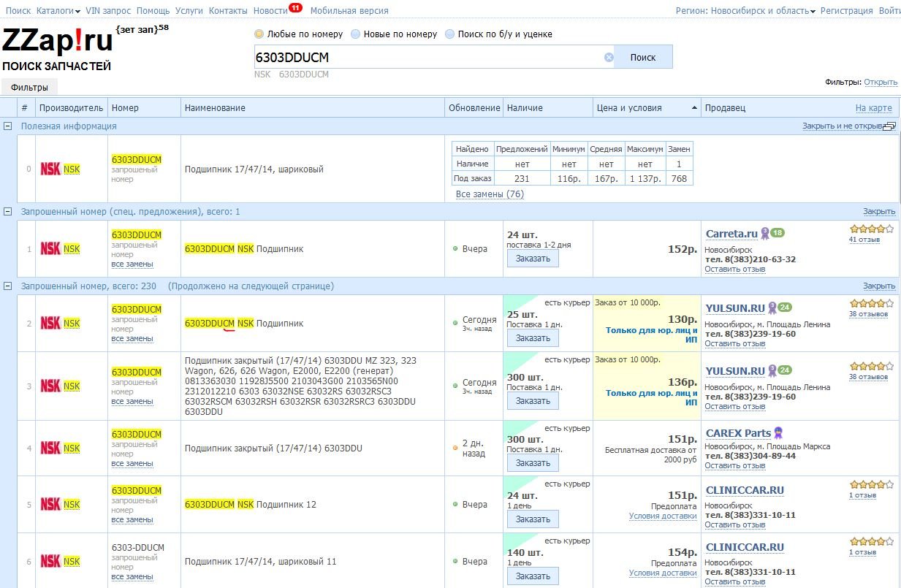This screenshot has height=588, width=901.
Task: Open Carreta.ru seller link
Action: pyautogui.click(x=731, y=234)
